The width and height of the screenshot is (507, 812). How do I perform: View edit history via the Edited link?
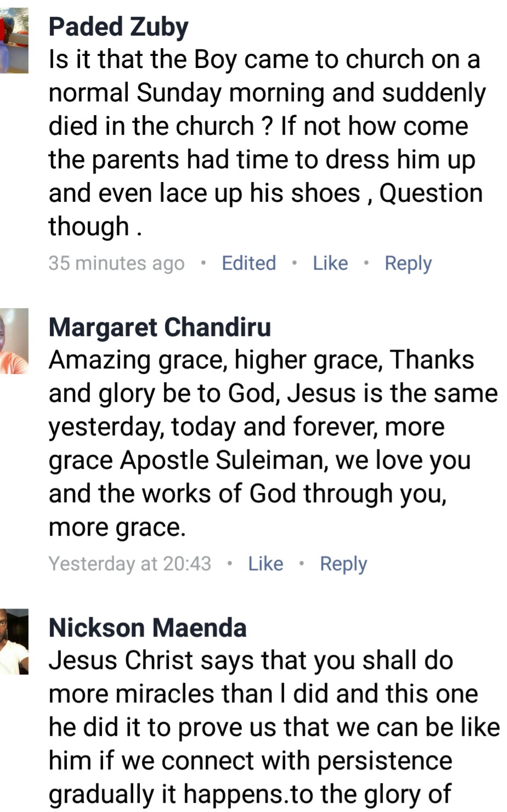point(249,263)
